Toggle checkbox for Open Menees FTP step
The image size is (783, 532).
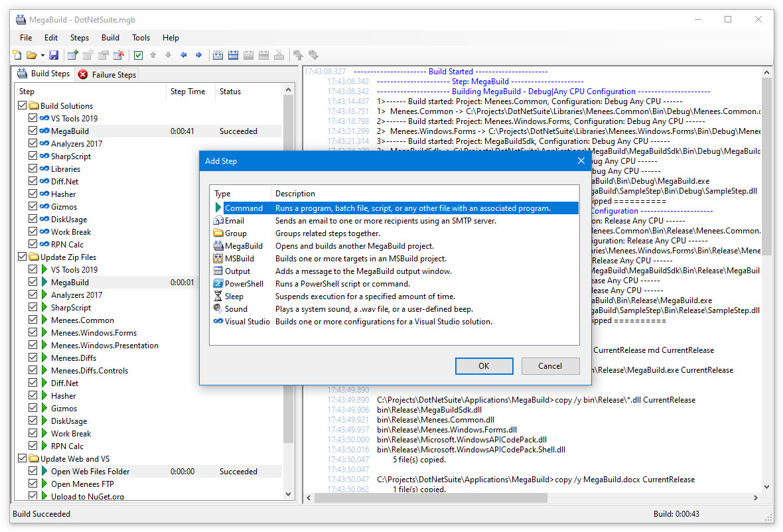tap(33, 484)
